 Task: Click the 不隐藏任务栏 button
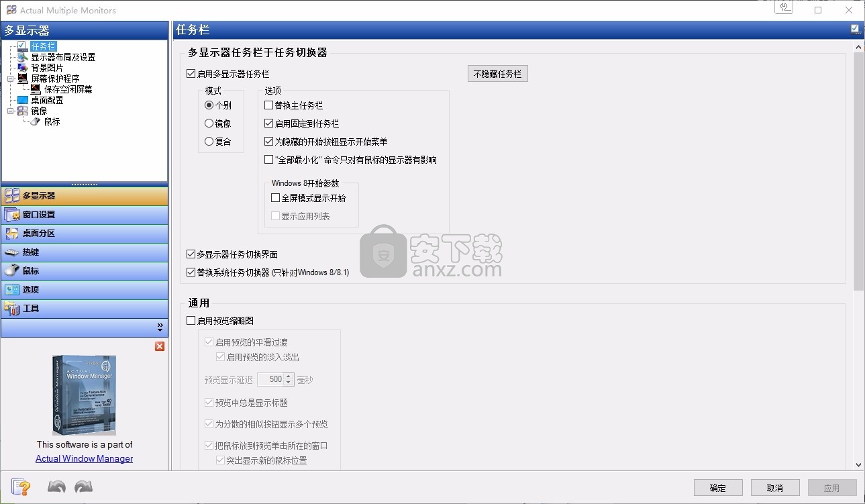tap(497, 74)
